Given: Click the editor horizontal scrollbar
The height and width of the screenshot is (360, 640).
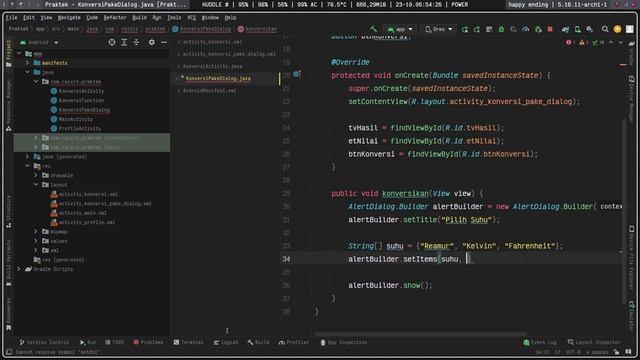Looking at the screenshot, I should point(420,334).
